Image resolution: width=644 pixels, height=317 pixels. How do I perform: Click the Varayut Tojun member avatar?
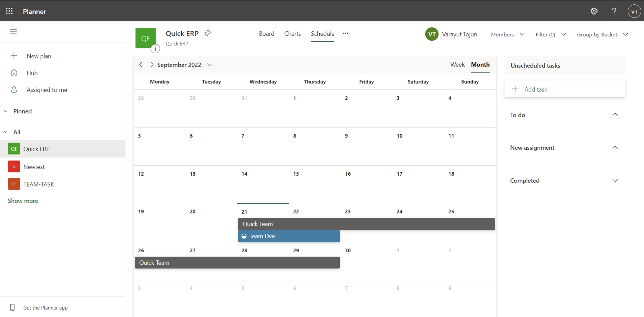[432, 34]
